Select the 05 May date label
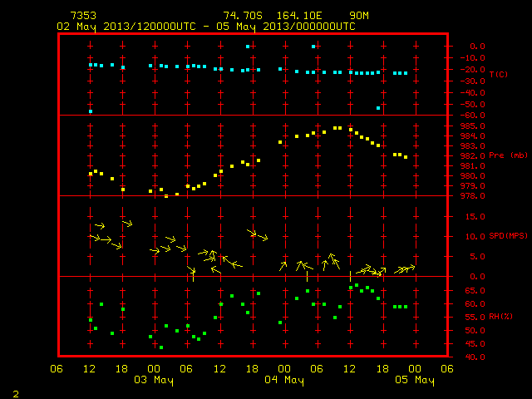 pos(415,380)
